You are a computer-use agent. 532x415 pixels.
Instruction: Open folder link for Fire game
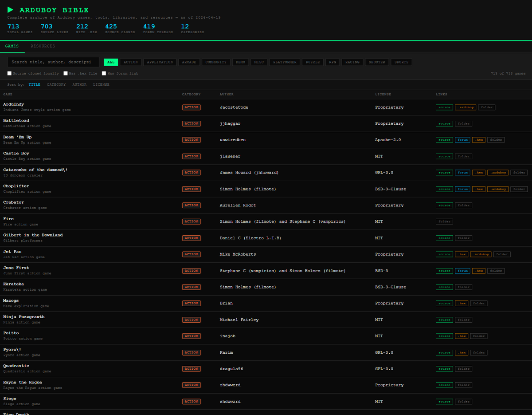[444, 221]
